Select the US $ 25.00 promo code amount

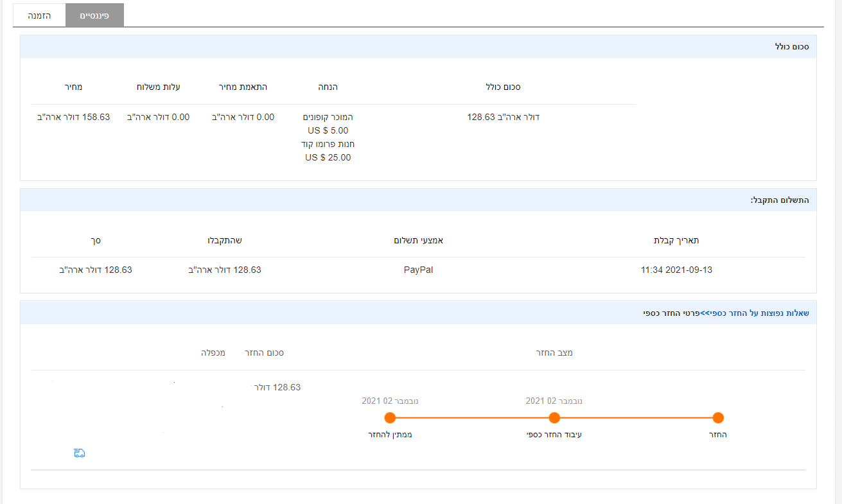coord(328,157)
